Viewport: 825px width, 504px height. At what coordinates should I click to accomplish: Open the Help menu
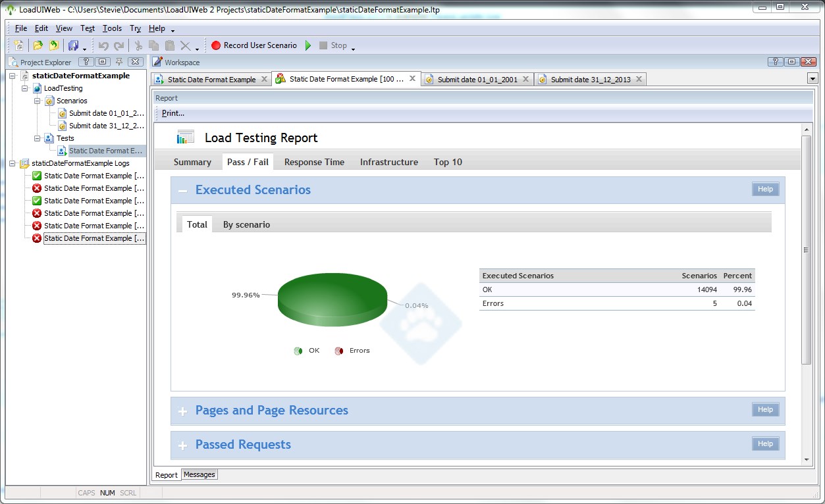(157, 28)
